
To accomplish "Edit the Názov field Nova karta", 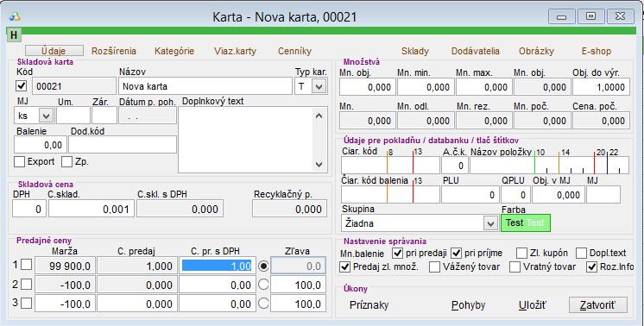I will [205, 86].
